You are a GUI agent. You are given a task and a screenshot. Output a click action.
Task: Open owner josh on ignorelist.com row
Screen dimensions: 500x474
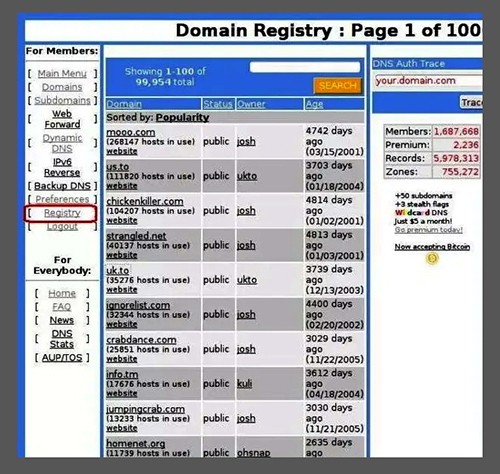click(246, 315)
